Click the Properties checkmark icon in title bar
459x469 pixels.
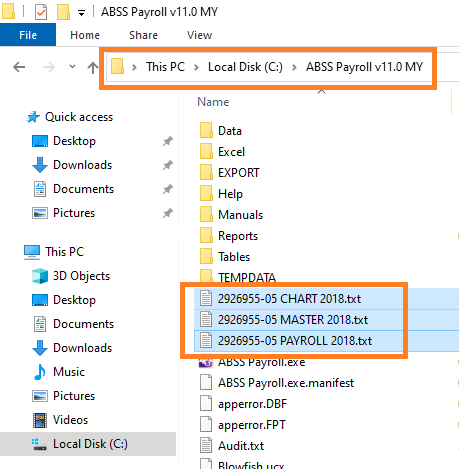click(41, 12)
